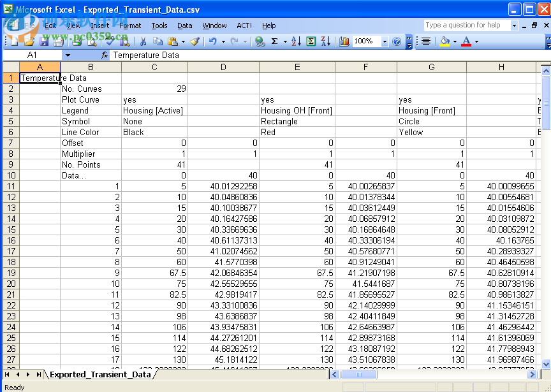Click the Insert Hyperlink globe icon
The image size is (551, 392).
[260, 41]
